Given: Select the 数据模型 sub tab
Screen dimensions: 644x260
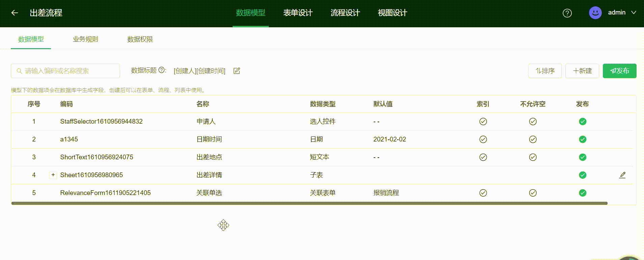Looking at the screenshot, I should [x=31, y=39].
